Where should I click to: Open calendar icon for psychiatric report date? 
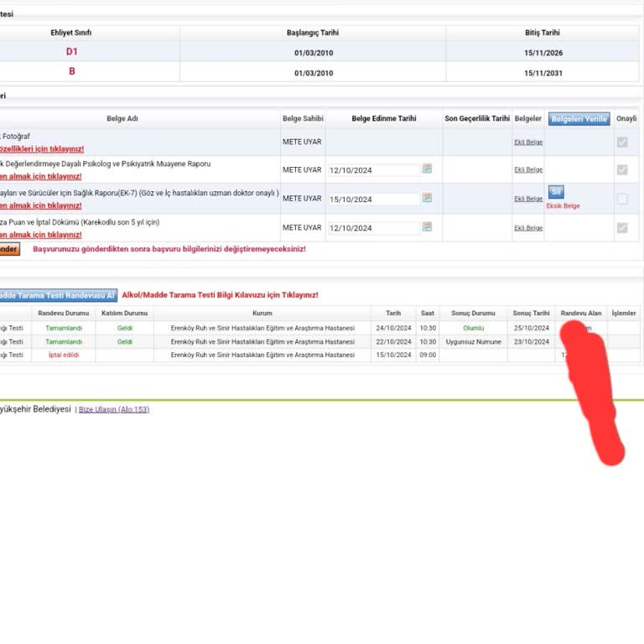click(x=427, y=169)
